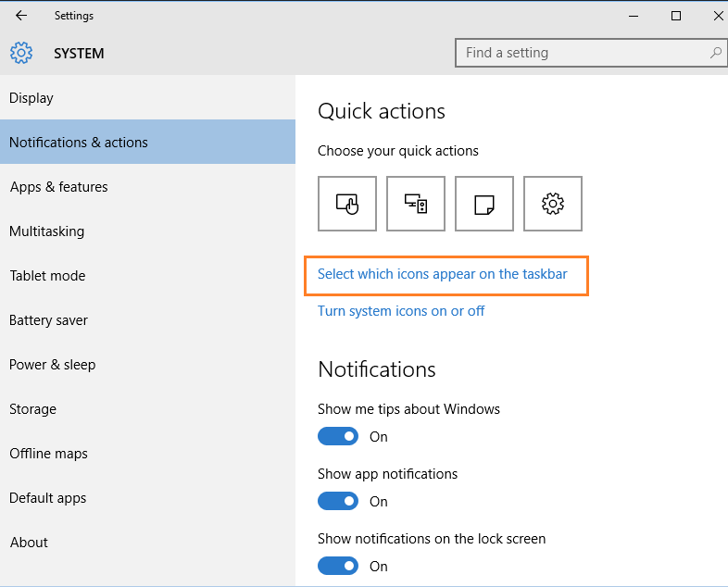Disable Show app notifications toggle
Viewport: 728px width, 587px height.
pos(338,501)
